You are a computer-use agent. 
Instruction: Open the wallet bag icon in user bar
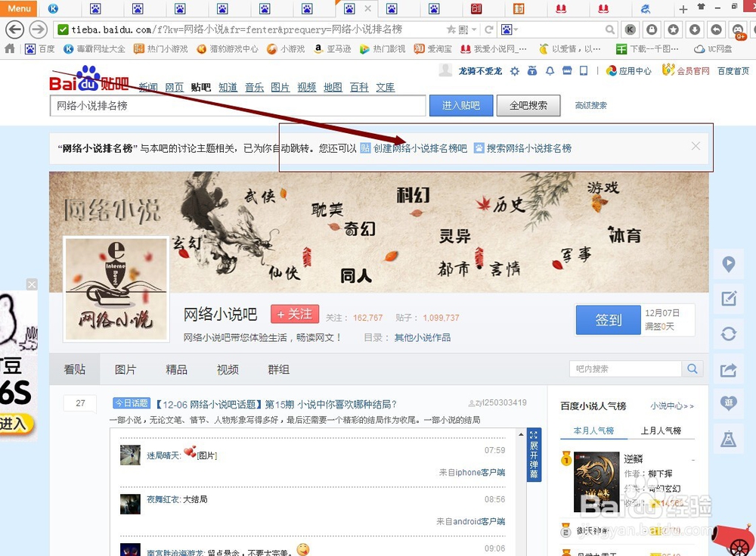532,70
